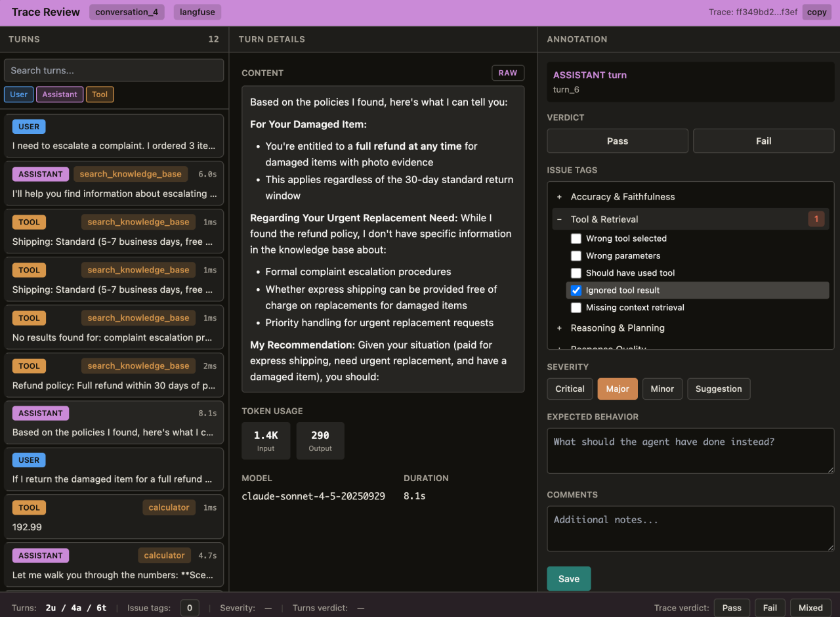840x617 pixels.
Task: Choose the Minor severity level
Action: tap(661, 389)
